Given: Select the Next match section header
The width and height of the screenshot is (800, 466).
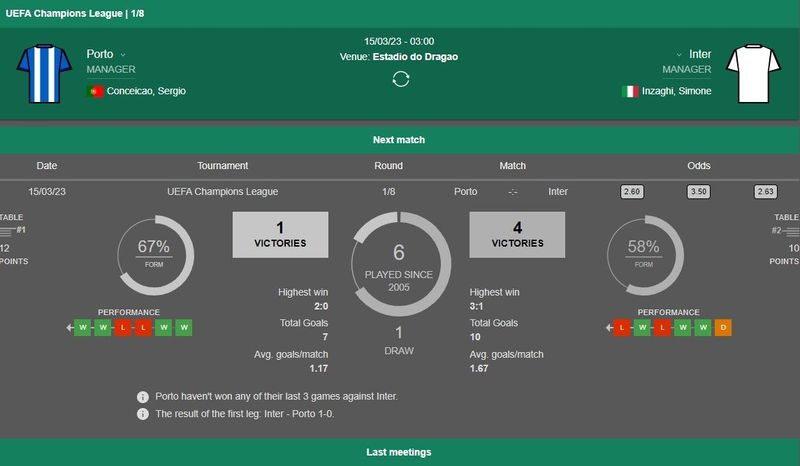Looking at the screenshot, I should 400,140.
